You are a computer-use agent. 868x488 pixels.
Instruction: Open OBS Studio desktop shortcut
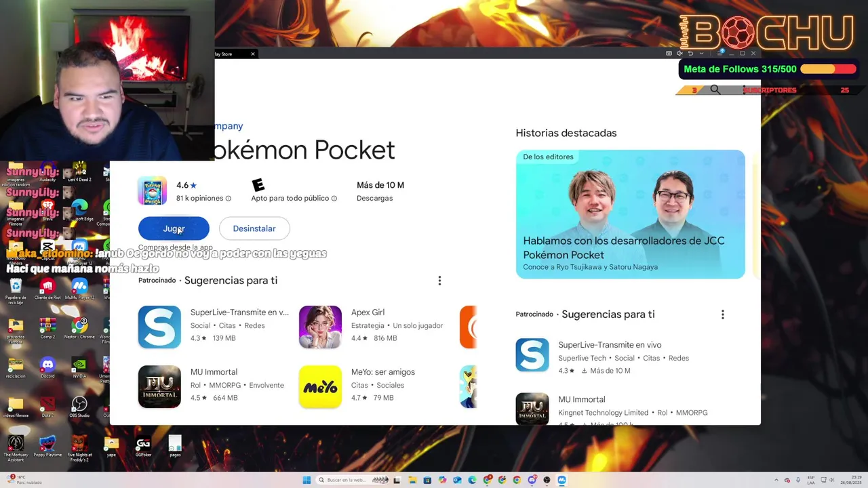click(79, 406)
